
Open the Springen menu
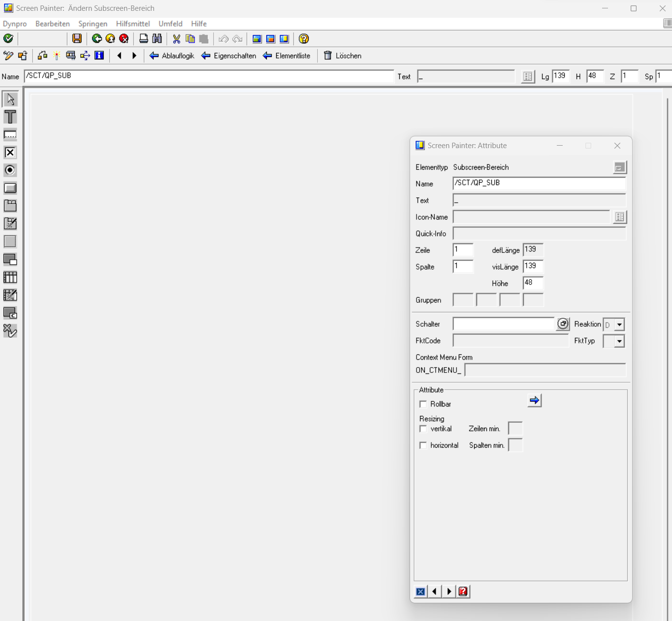point(93,24)
